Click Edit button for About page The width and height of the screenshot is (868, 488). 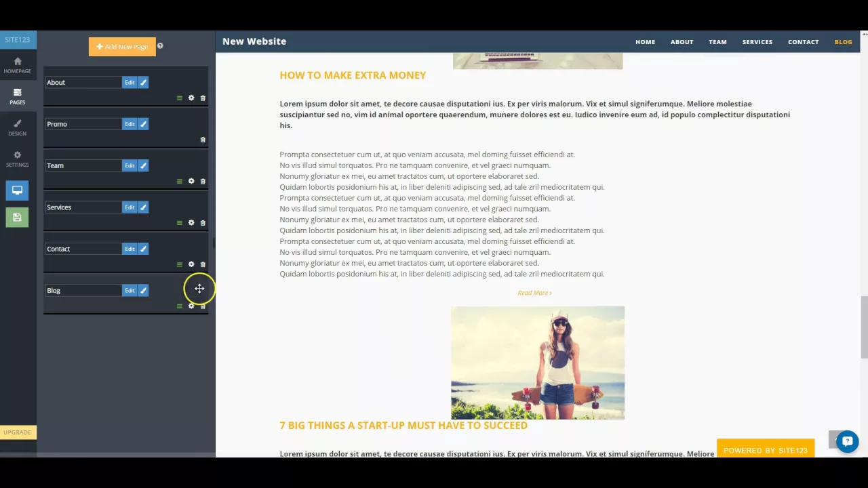(130, 82)
